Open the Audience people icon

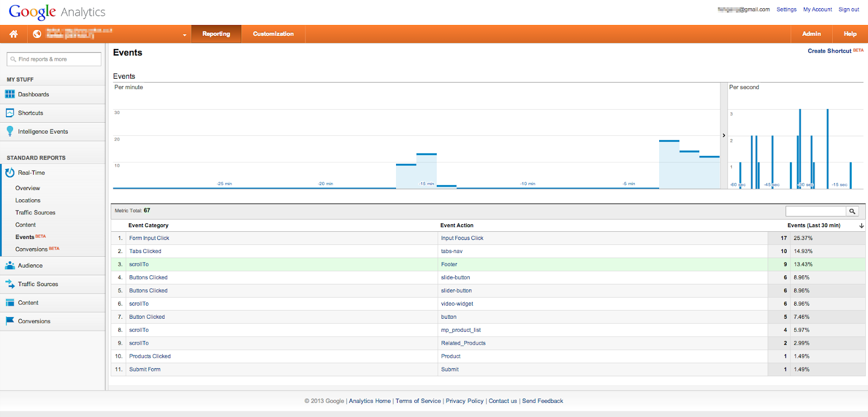pos(10,266)
